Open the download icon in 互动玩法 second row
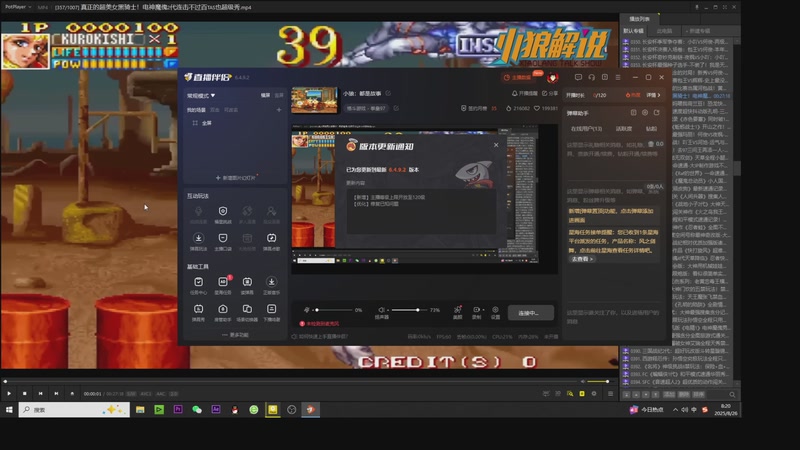 point(198,241)
